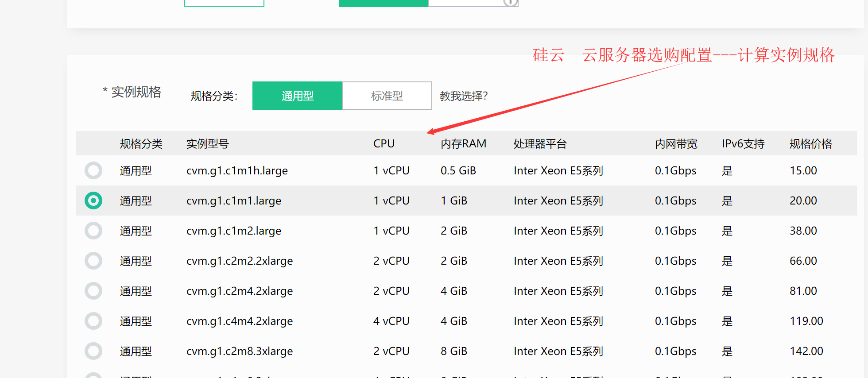Click the 20.00 price cell
Screen dimensions: 868x378
point(803,201)
